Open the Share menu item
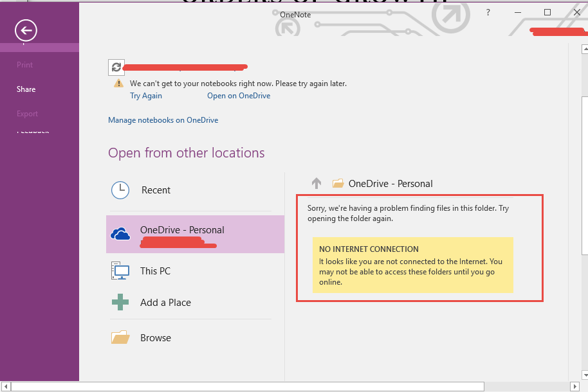Screen dimensions: 588x392 click(x=26, y=89)
